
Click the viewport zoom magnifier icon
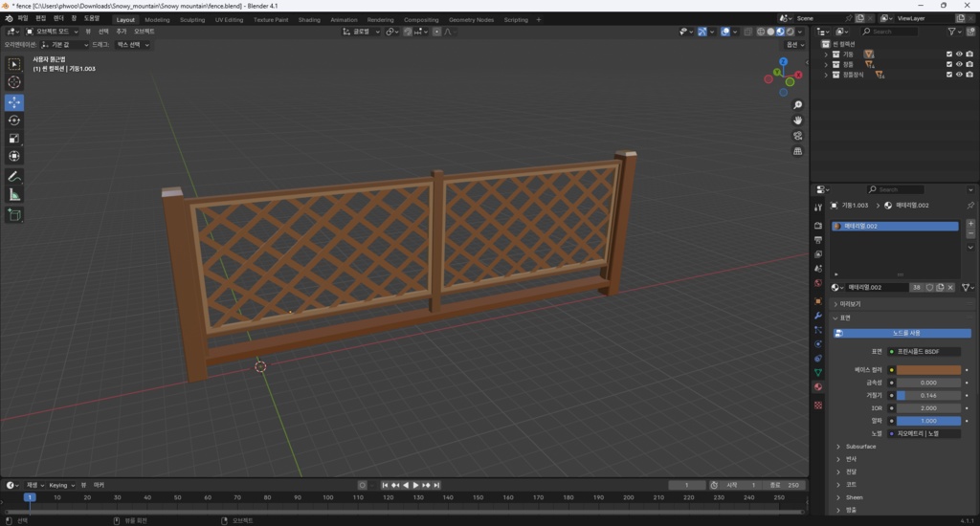tap(797, 105)
